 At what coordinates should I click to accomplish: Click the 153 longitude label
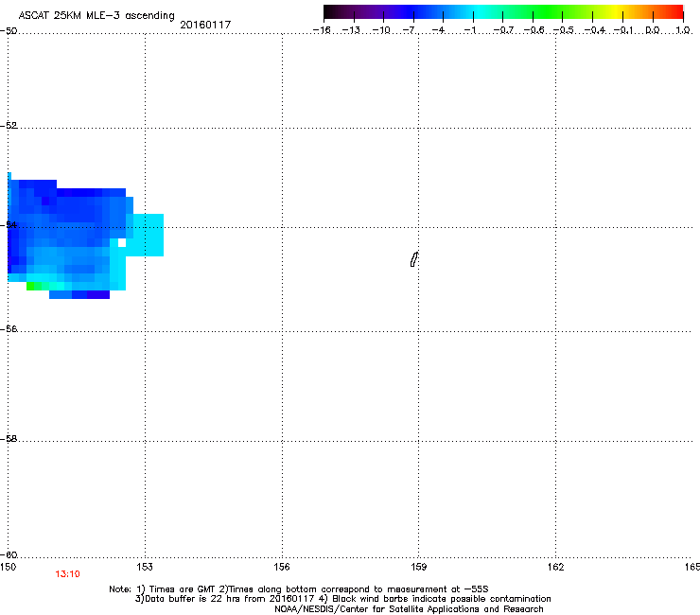145,567
